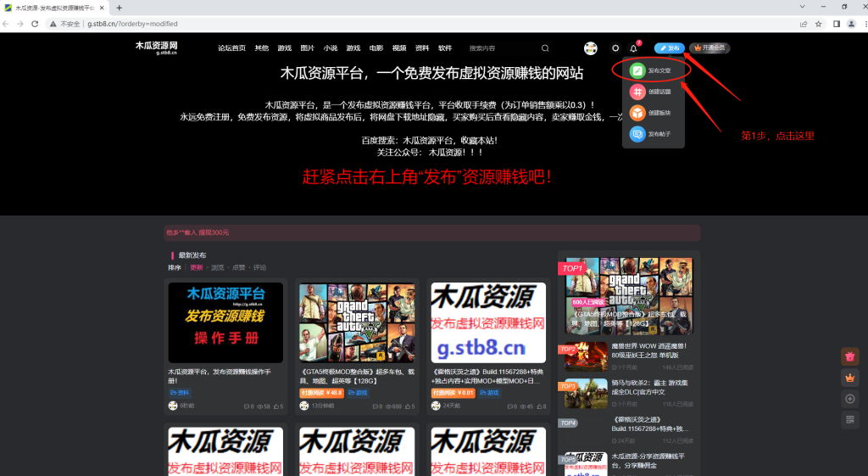Viewport: 868px width, 476px height.
Task: Open 资料 in the navigation bar
Action: coord(422,48)
